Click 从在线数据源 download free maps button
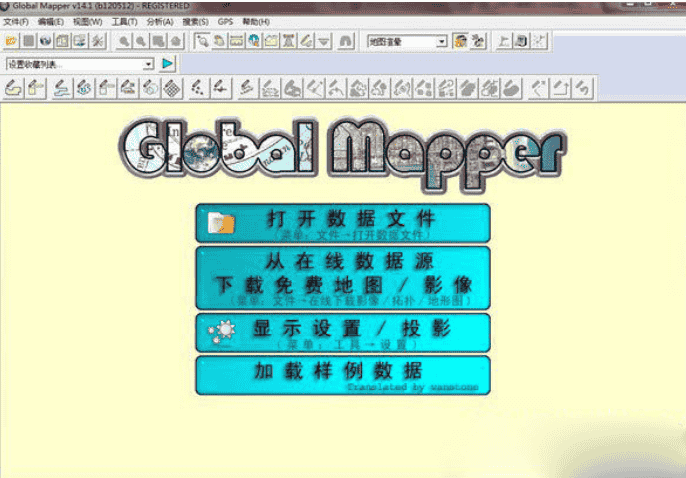 (343, 277)
